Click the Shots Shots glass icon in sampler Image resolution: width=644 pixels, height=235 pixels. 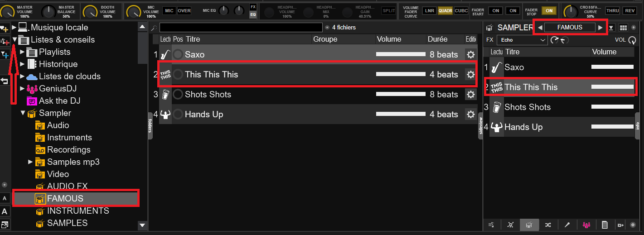coord(497,107)
